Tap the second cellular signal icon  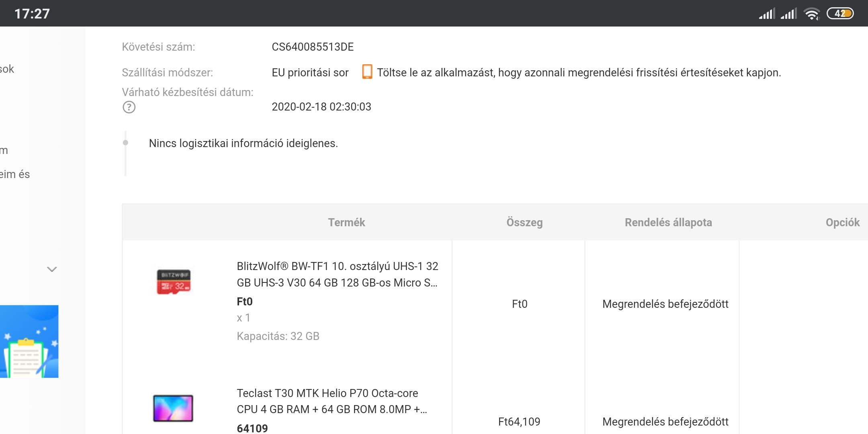click(x=788, y=14)
